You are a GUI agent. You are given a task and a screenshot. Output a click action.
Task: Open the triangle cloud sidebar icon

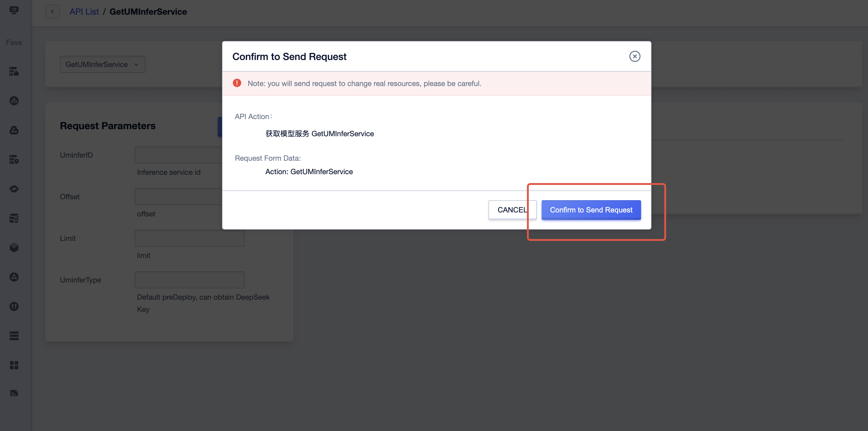pos(14,130)
